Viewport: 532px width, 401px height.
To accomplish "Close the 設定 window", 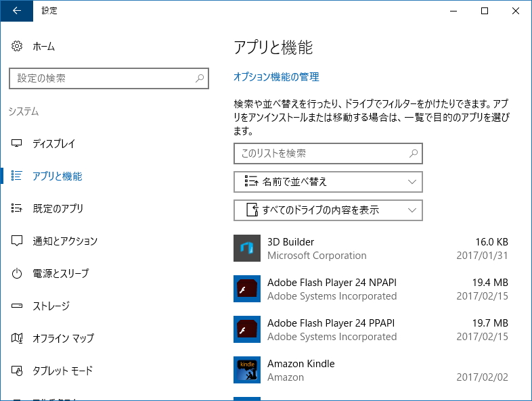I will point(516,11).
